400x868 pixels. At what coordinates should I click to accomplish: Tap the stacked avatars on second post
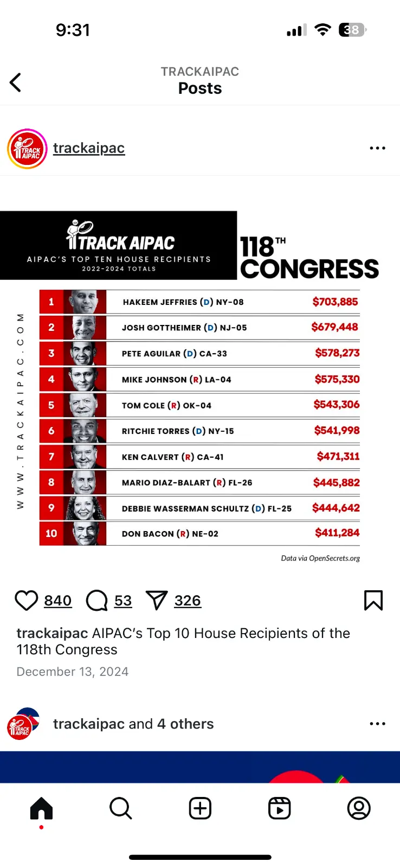pyautogui.click(x=23, y=724)
